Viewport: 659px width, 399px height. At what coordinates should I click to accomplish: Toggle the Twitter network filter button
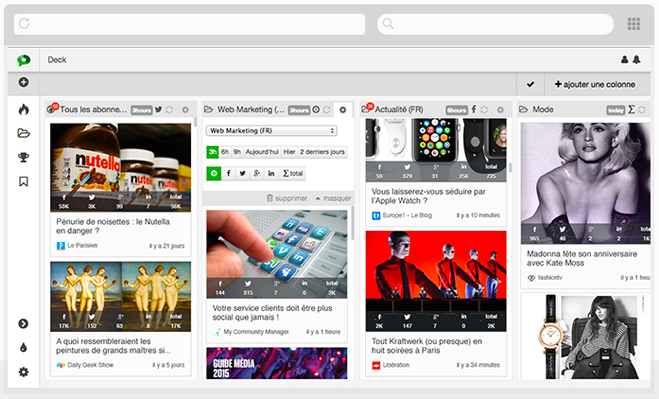click(243, 173)
